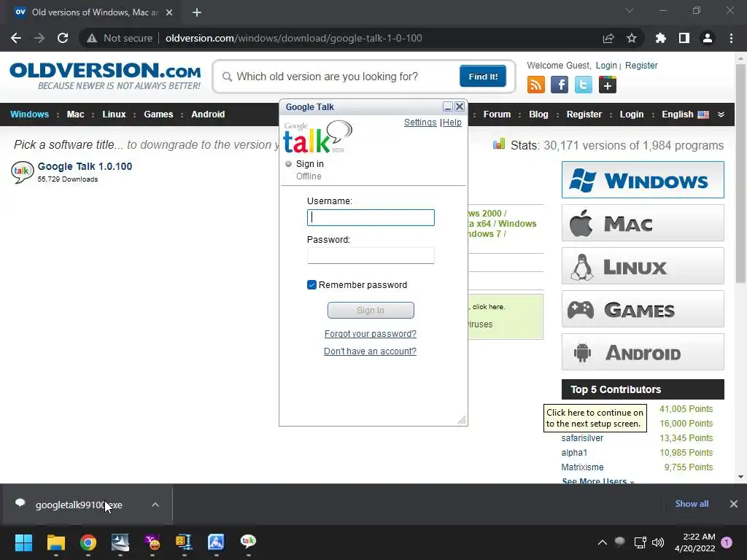
Task: Click the Google Talk icon beside title
Action: click(23, 172)
